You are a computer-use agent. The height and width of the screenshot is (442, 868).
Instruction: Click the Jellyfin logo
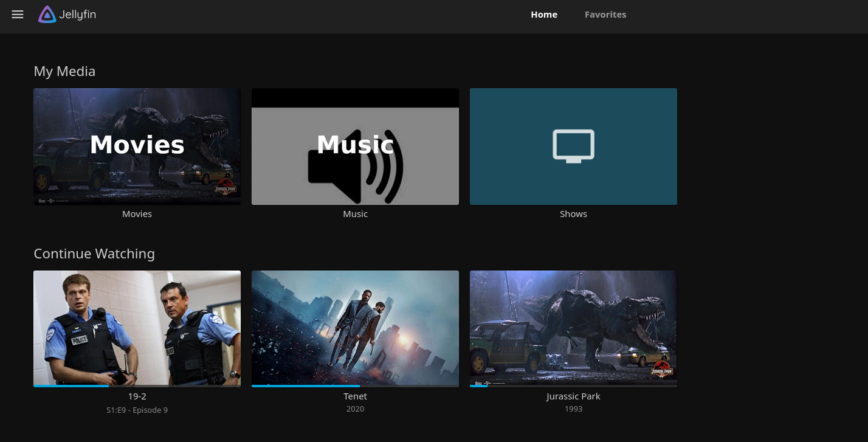tap(67, 14)
